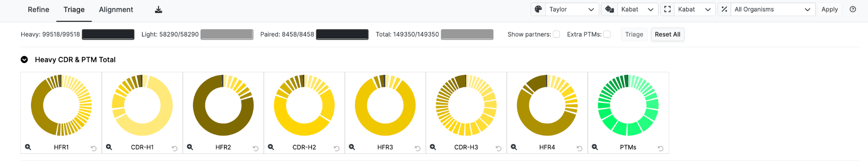Open the Taylor color scheme dropdown

click(x=565, y=9)
